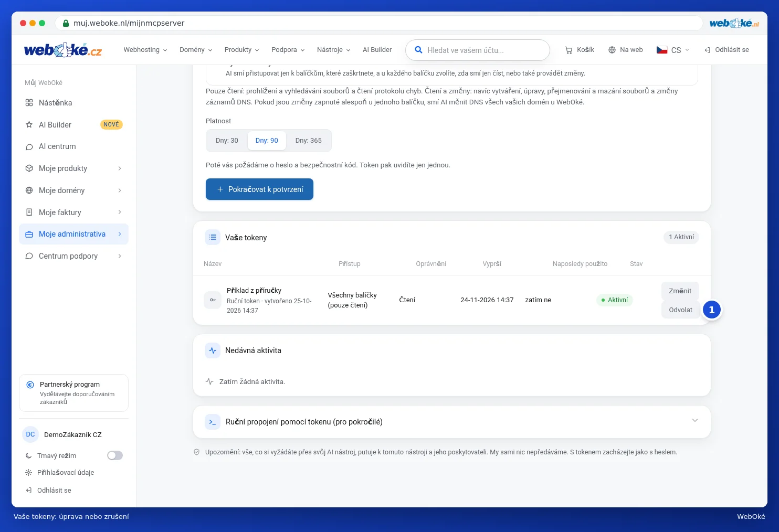Open AI Builder in top navigation
The height and width of the screenshot is (532, 779).
coord(377,50)
